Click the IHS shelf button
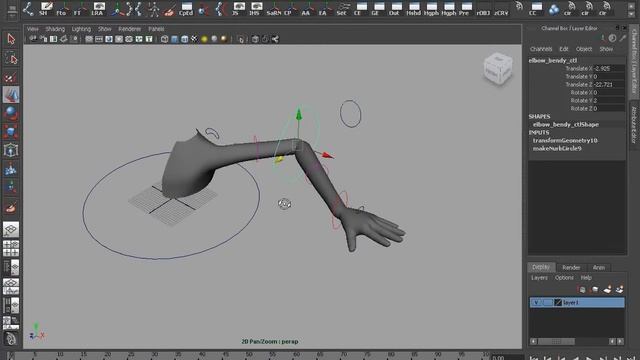Viewport: 640px width, 360px height. click(256, 8)
